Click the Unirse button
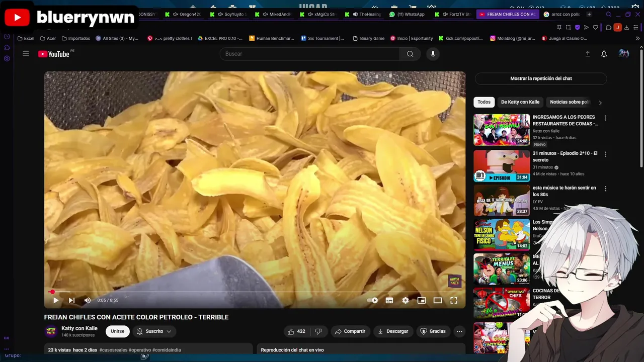The height and width of the screenshot is (362, 644). tap(117, 331)
